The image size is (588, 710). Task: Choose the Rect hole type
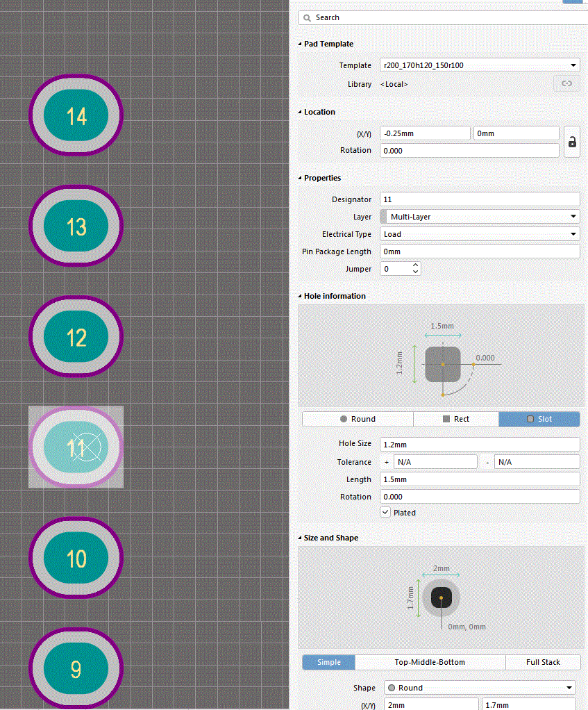click(x=456, y=419)
